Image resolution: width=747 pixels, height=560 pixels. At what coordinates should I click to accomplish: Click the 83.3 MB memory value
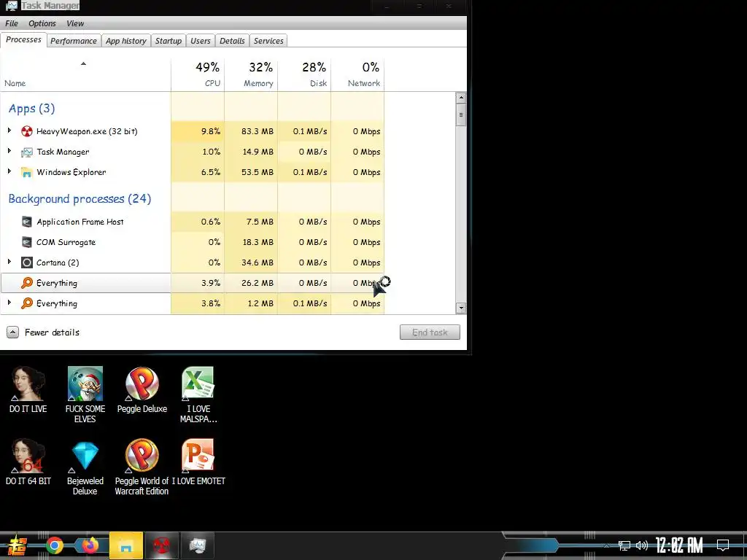[x=258, y=131]
